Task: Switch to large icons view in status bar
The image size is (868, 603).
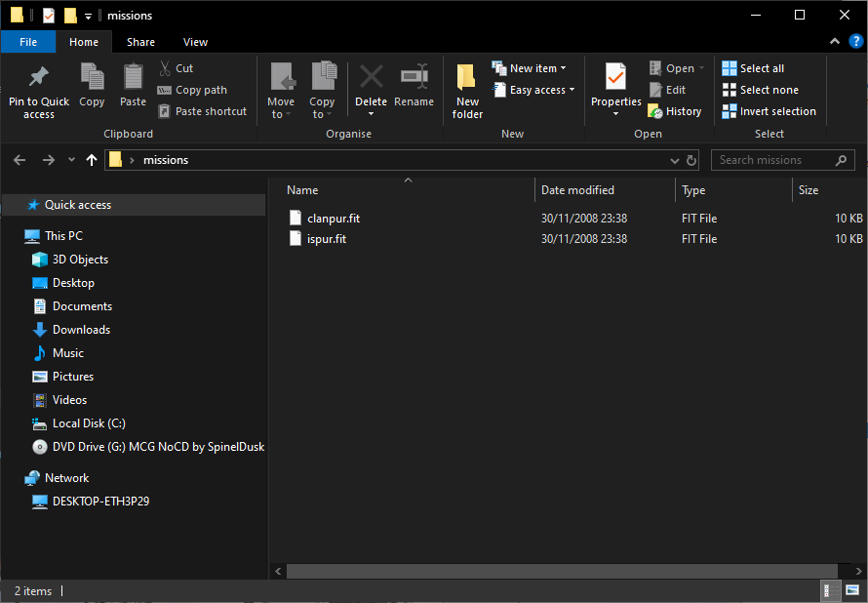Action: click(851, 590)
